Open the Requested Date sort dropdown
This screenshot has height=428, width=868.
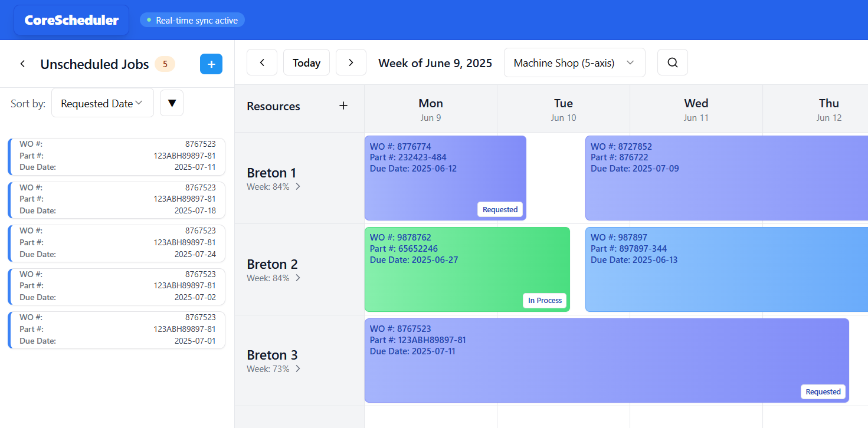102,102
